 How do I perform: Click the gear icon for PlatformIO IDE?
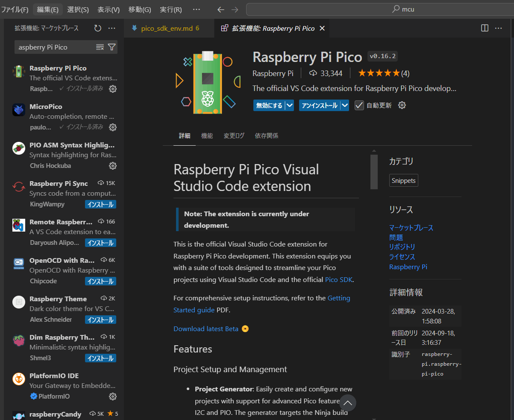tap(113, 397)
